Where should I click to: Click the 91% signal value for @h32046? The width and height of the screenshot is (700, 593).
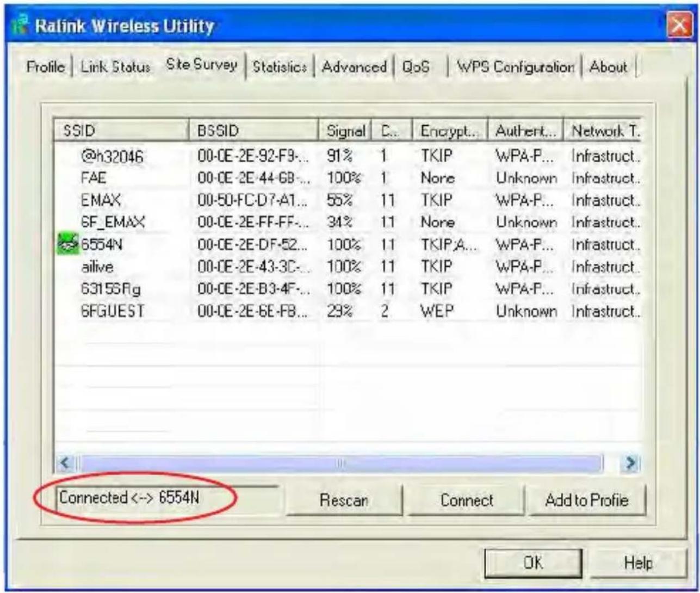tap(340, 157)
